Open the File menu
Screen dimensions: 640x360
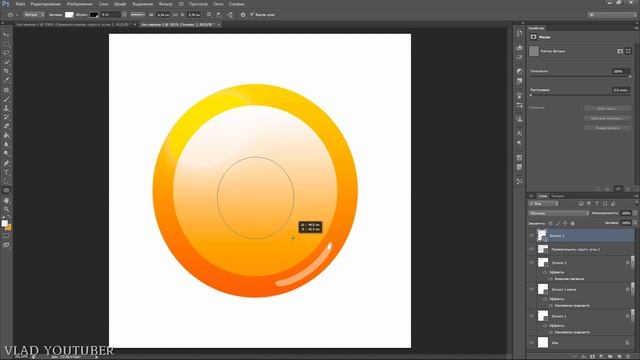(x=20, y=4)
